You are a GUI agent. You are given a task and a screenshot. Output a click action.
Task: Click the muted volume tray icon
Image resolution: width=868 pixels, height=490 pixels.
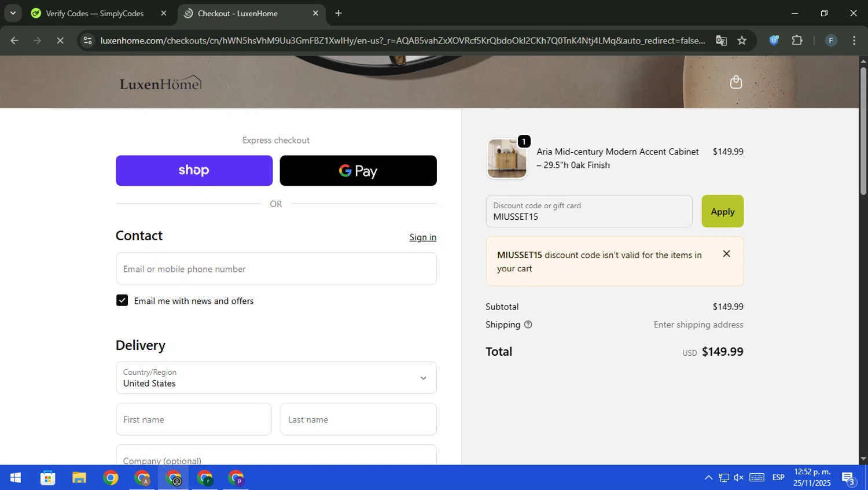[739, 478]
